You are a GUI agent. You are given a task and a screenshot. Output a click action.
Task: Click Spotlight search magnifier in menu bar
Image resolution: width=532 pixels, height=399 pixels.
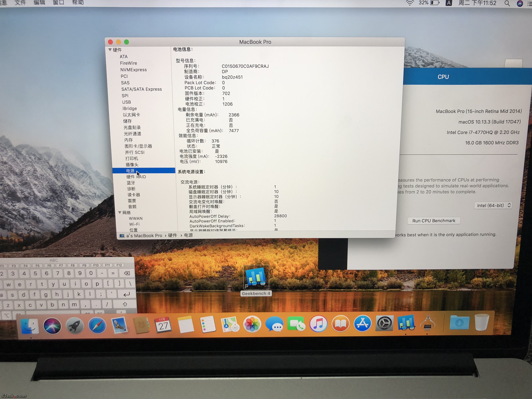(x=507, y=3)
